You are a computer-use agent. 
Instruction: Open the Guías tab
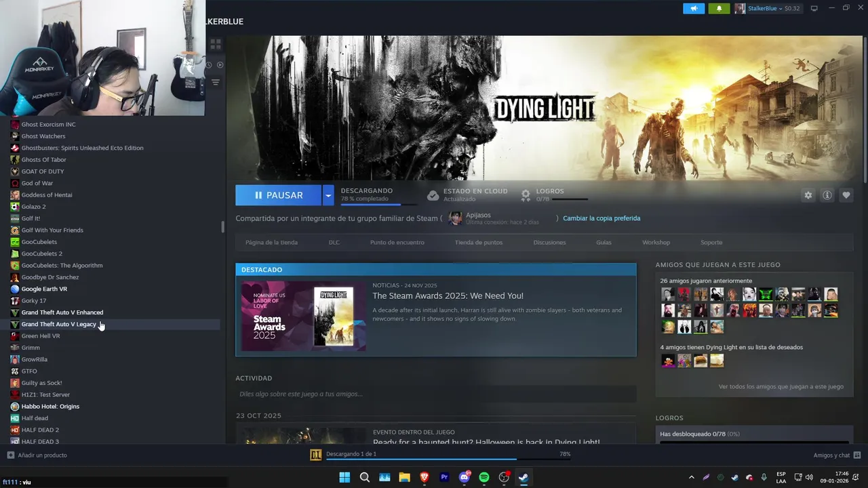point(604,242)
